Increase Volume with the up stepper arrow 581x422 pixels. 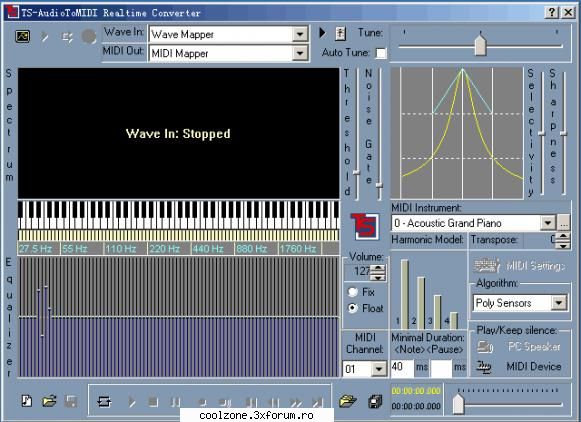(379, 268)
